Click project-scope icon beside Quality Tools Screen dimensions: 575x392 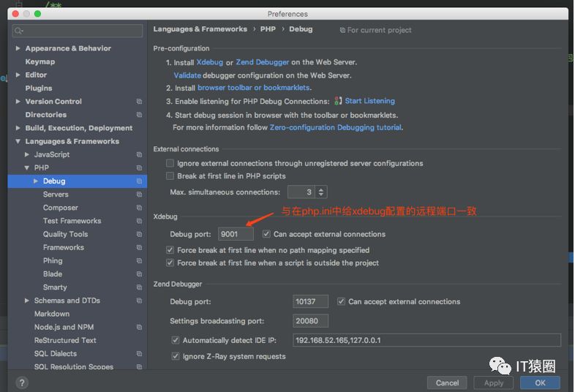(139, 234)
